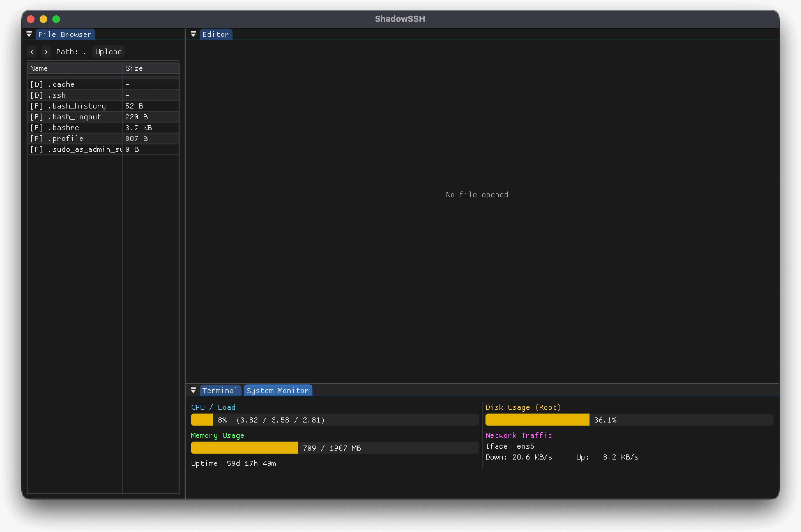Image resolution: width=801 pixels, height=532 pixels.
Task: Open the File Browser panel dropdown triangle
Action: click(29, 34)
